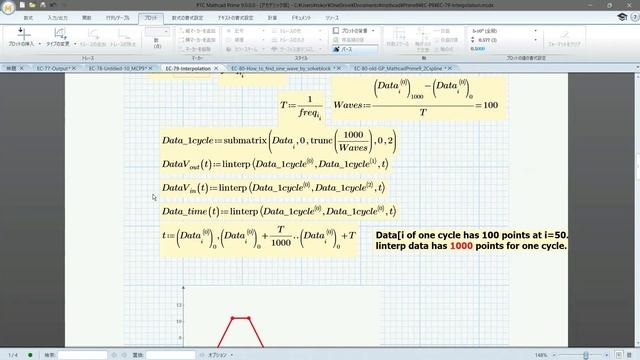Image resolution: width=640 pixels, height=360 pixels.
Task: Open the change type dropdown arrow
Action: click(76, 44)
